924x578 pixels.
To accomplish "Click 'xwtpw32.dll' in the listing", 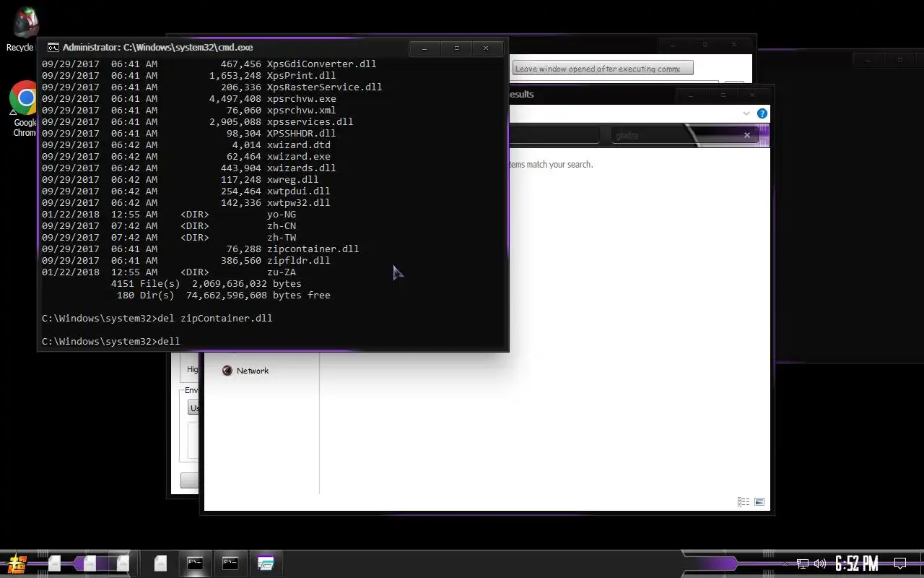I will (x=298, y=202).
